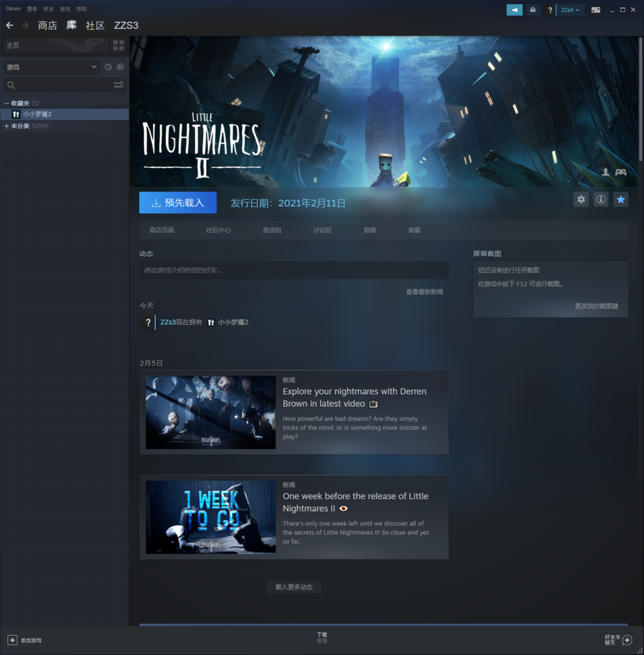Viewport: 644px width, 655px height.
Task: Open the announcements megaphone icon
Action: coord(514,10)
